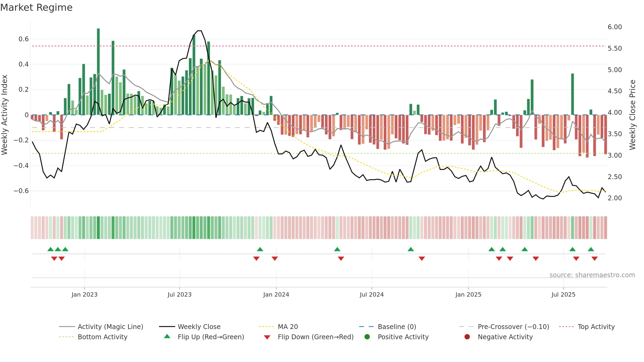Click the Jan 2024 axis label
Viewport: 644px width, 362px height.
[276, 294]
